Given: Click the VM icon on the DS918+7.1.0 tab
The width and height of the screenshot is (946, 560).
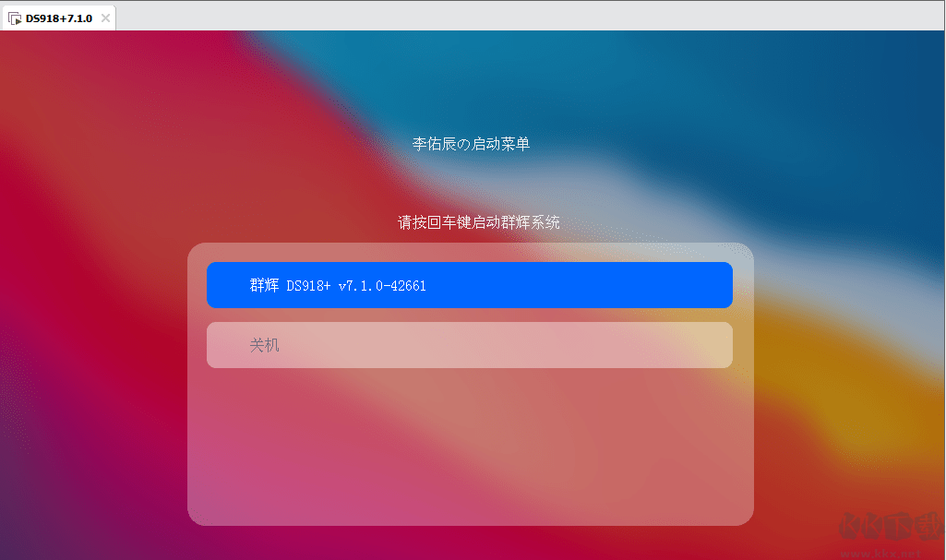Looking at the screenshot, I should tap(15, 18).
